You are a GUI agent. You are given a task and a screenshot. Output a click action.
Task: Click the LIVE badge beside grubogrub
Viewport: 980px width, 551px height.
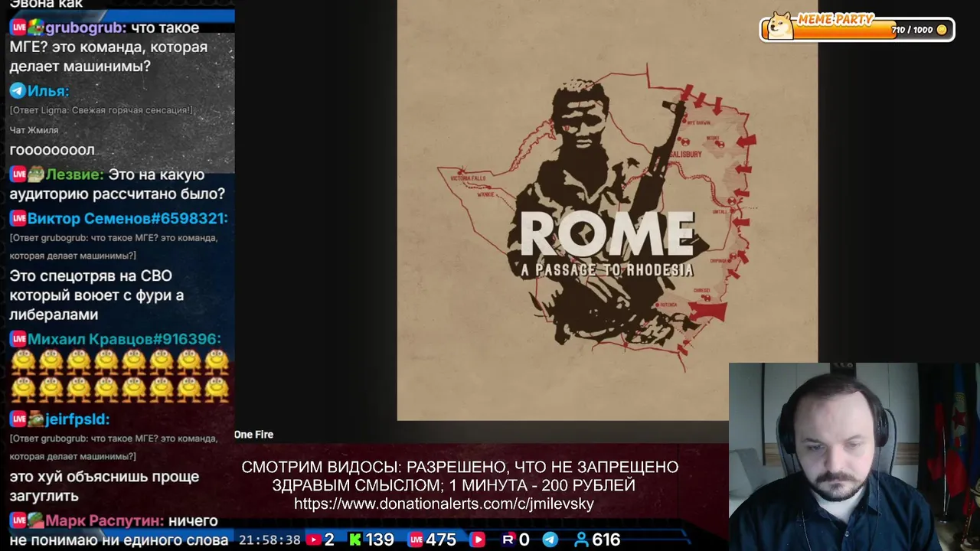click(x=18, y=28)
